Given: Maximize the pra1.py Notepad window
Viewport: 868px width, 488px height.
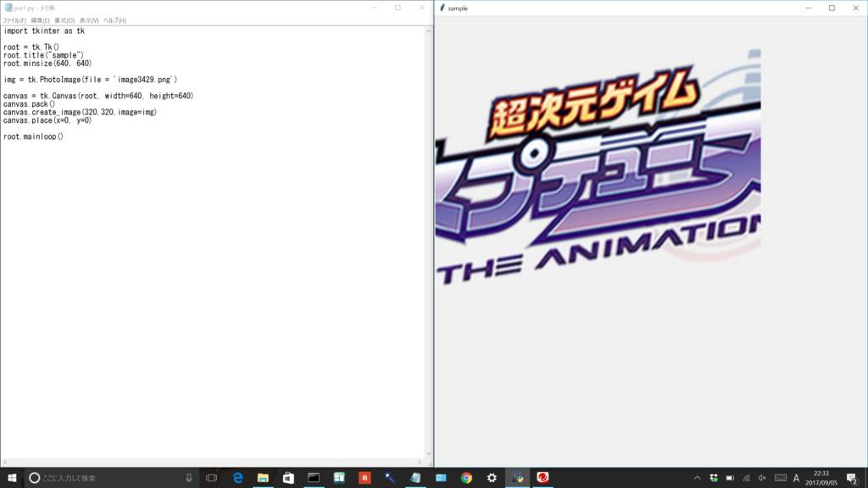Looking at the screenshot, I should (x=398, y=8).
